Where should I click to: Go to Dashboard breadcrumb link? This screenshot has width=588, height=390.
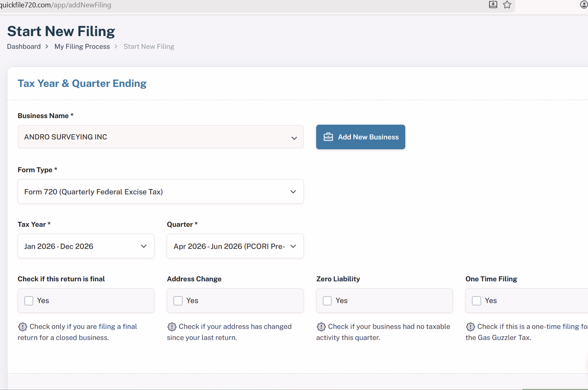24,46
